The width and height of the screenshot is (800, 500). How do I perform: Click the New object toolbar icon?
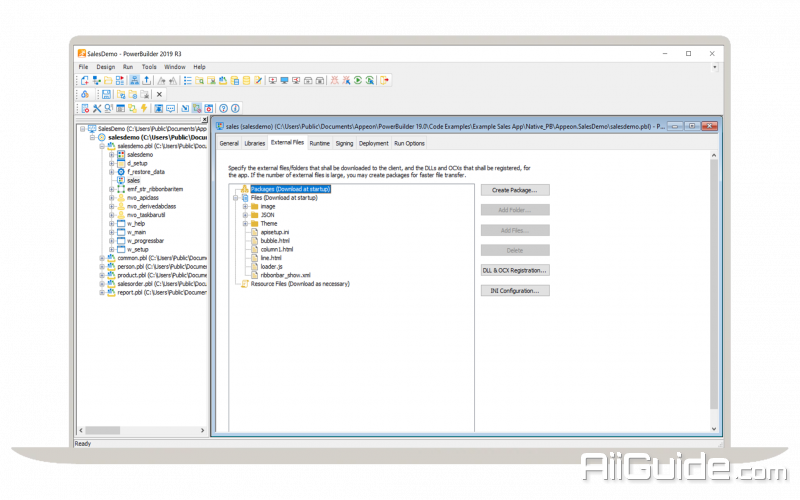(x=85, y=81)
